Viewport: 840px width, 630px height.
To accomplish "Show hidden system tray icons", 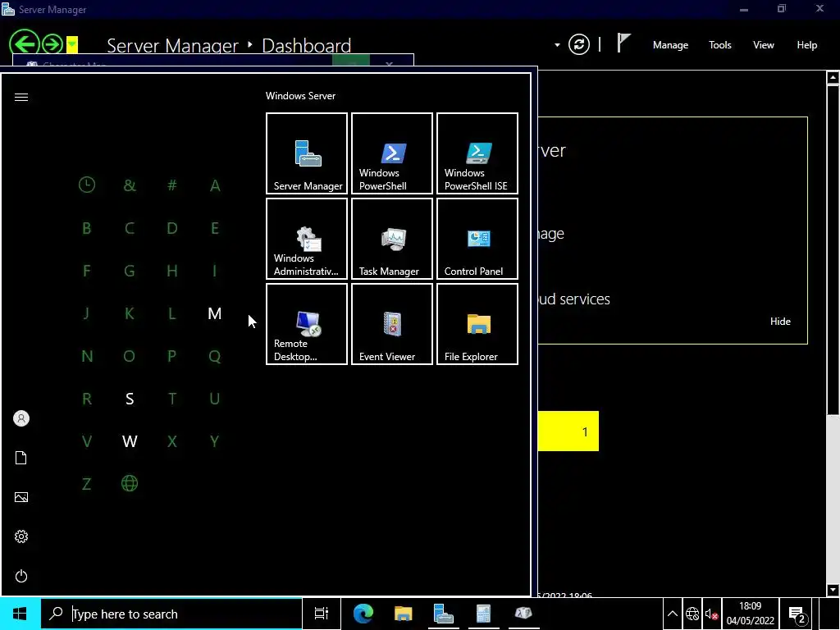I will pos(672,614).
